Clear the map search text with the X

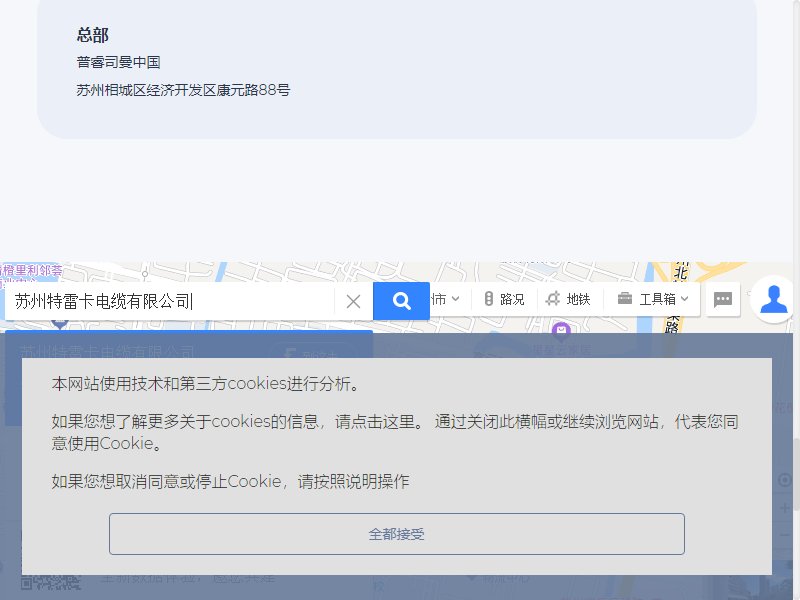[x=353, y=302]
